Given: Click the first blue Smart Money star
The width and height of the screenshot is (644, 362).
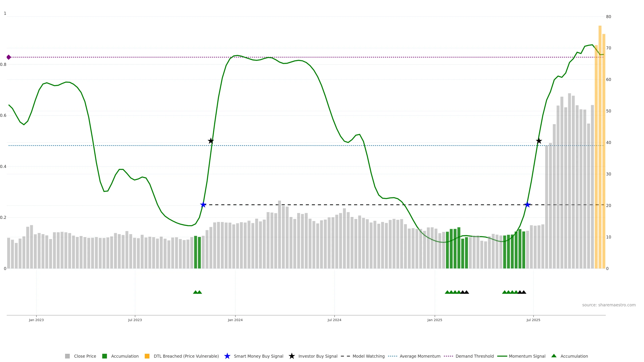Looking at the screenshot, I should click(203, 205).
